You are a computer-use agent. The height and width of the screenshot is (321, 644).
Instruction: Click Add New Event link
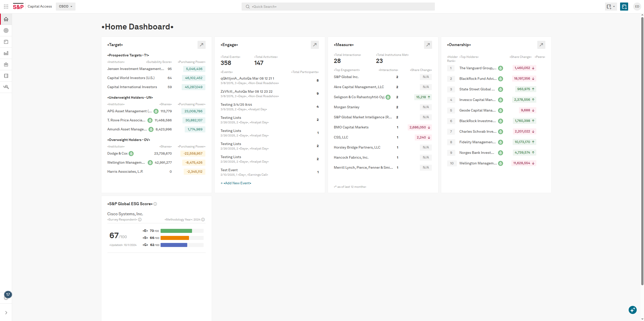click(236, 183)
